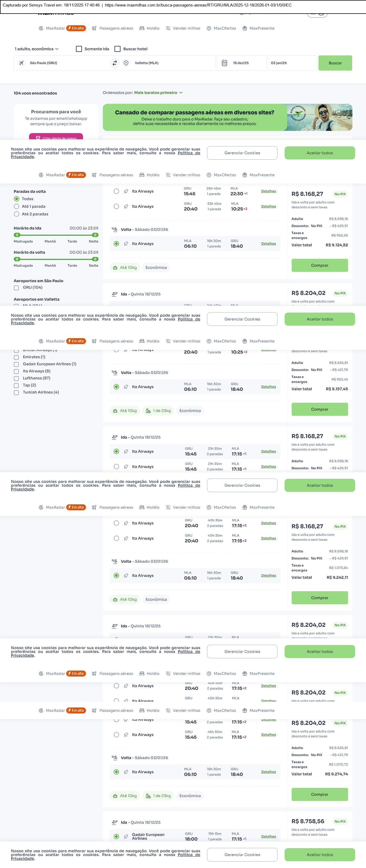Image resolution: width=366 pixels, height=868 pixels.
Task: Swap origin and destination airports
Action: [115, 63]
